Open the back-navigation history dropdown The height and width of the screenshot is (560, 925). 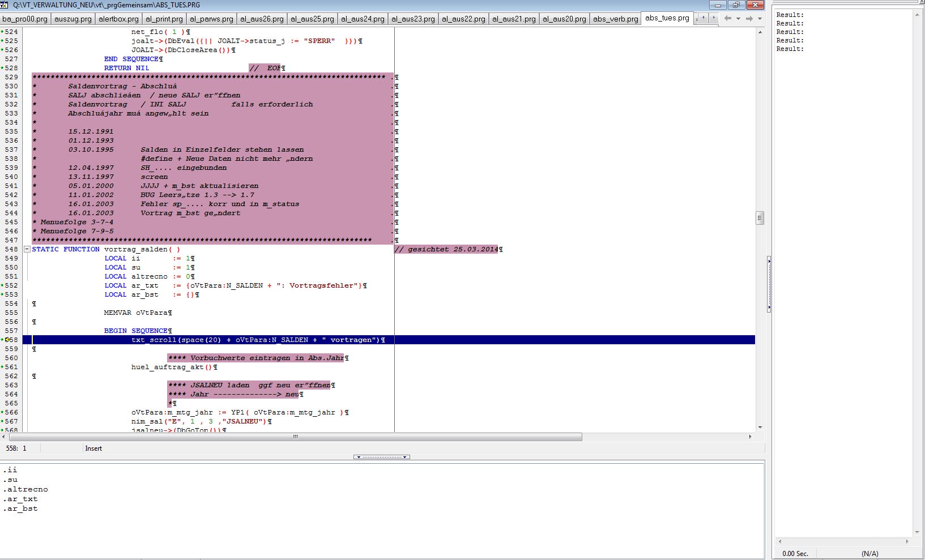pyautogui.click(x=738, y=19)
